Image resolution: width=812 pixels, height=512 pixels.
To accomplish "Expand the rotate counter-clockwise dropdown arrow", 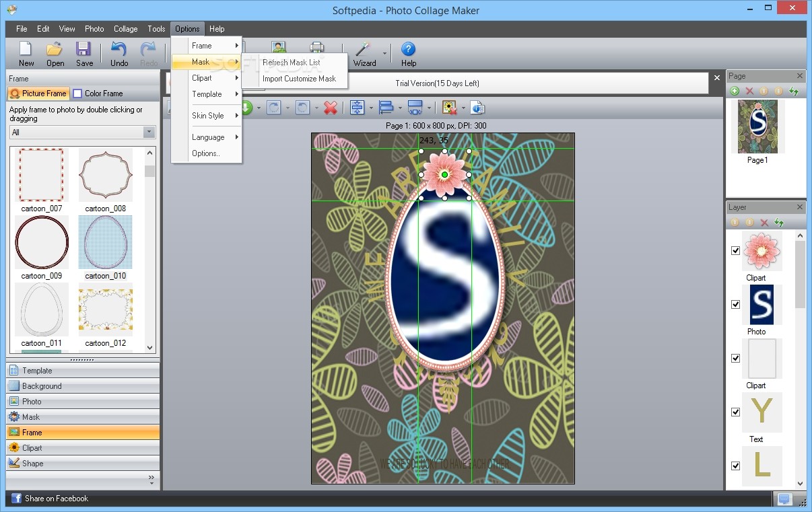I will coord(316,108).
